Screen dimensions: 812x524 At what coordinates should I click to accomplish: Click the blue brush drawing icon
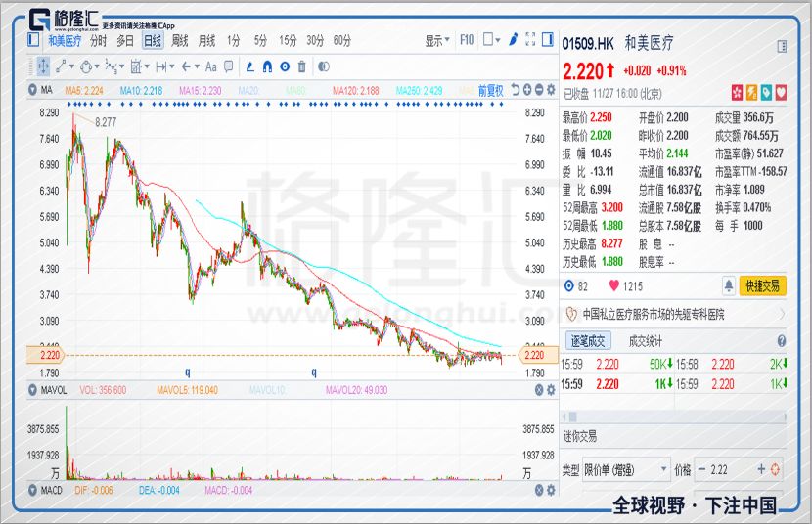tap(513, 40)
